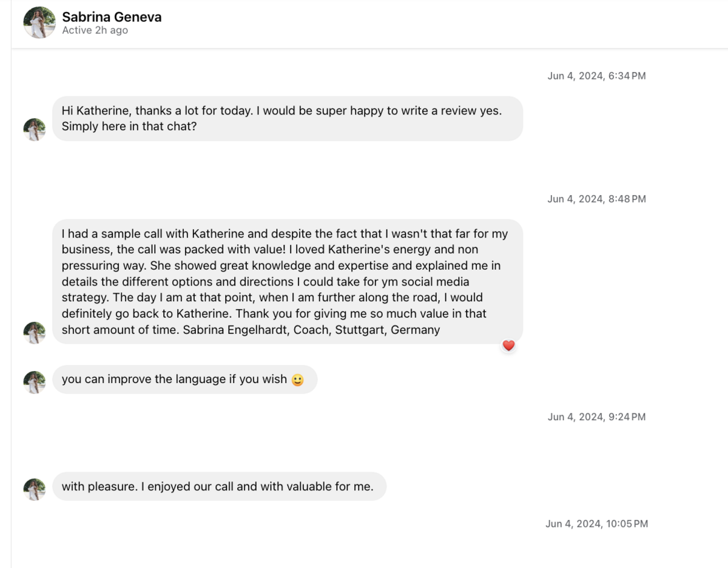
Task: Select the 'Hi Katherine, thanks a lot' message
Action: 288,119
